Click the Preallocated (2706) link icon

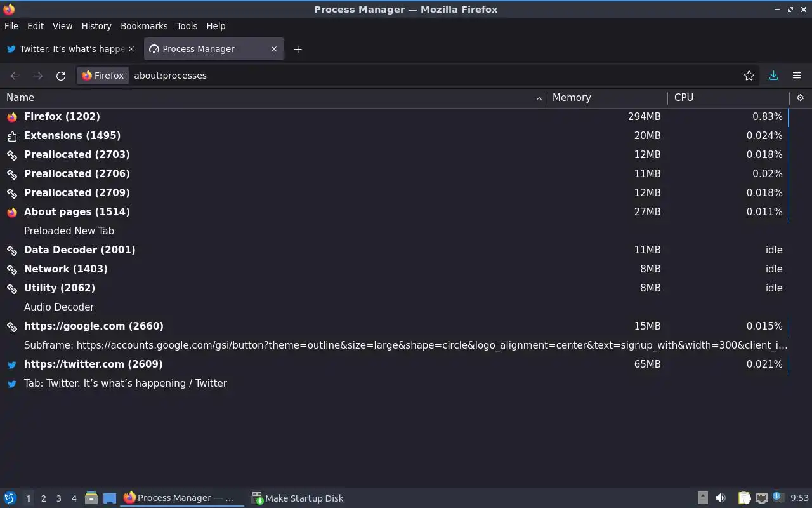point(12,174)
